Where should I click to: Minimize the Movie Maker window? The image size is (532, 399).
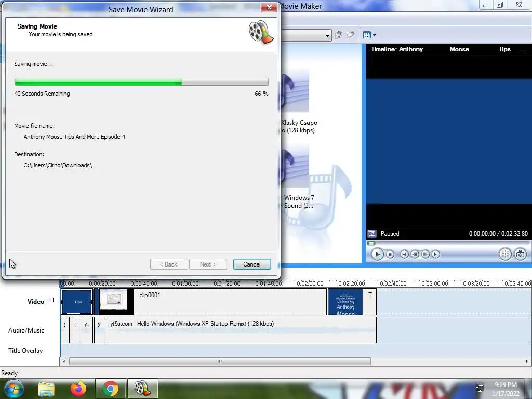486,5
